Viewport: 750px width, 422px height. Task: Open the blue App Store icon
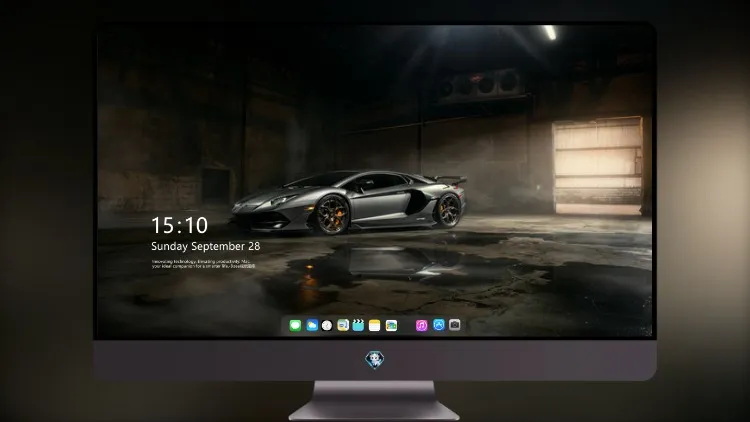click(x=439, y=325)
